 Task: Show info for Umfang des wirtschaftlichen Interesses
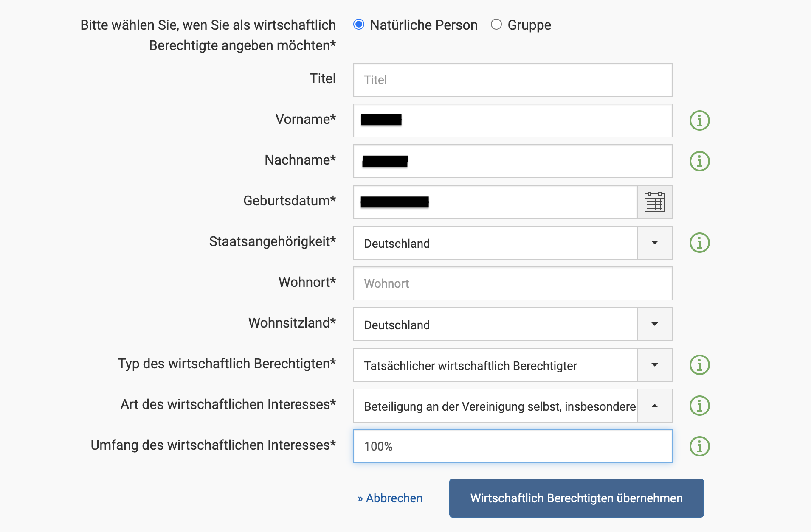[699, 446]
